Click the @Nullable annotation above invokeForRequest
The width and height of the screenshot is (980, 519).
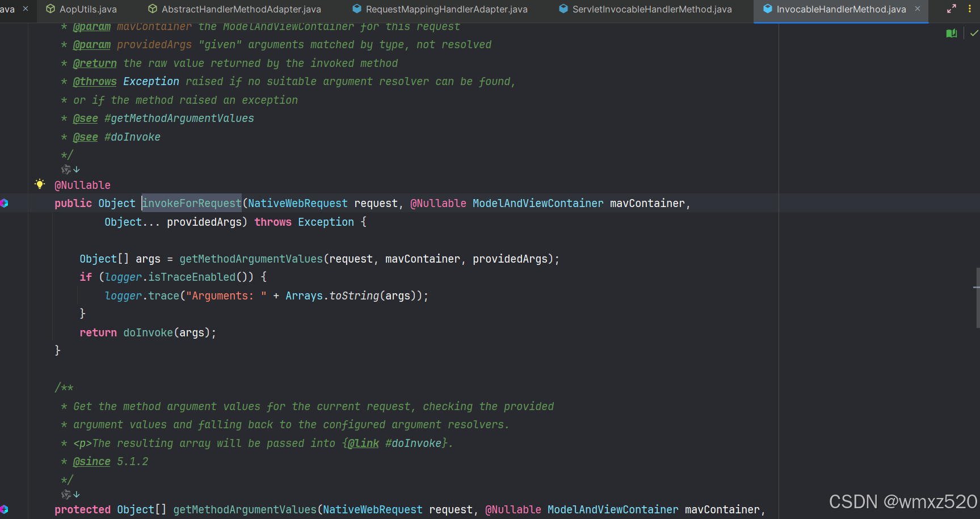tap(82, 185)
